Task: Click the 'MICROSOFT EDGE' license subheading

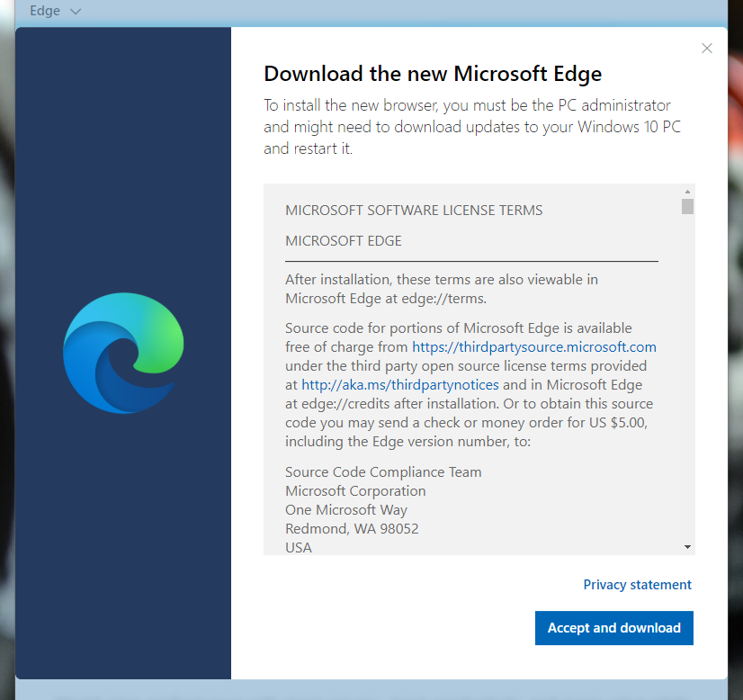Action: point(343,241)
